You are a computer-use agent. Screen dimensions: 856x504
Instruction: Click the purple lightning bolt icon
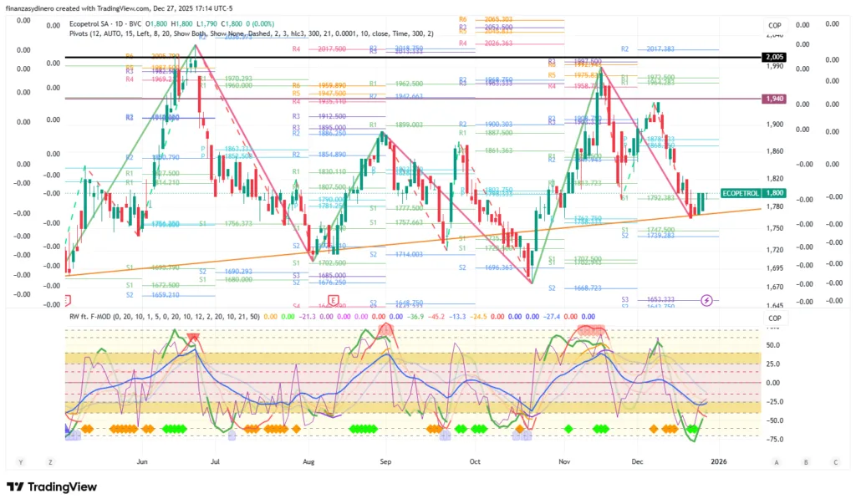(708, 299)
